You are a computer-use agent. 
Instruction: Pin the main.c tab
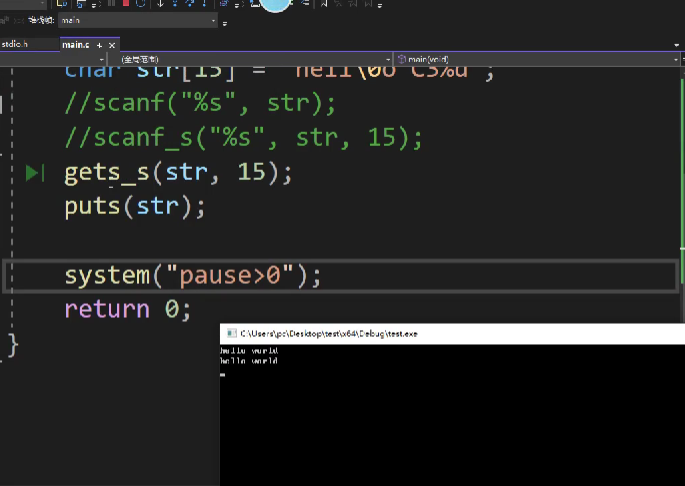click(x=100, y=45)
